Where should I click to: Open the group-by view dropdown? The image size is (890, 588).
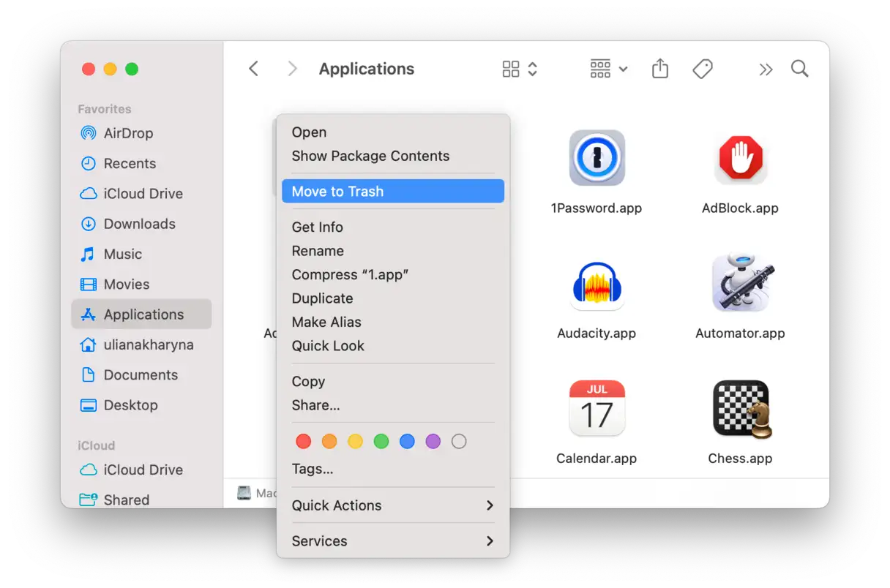click(608, 69)
